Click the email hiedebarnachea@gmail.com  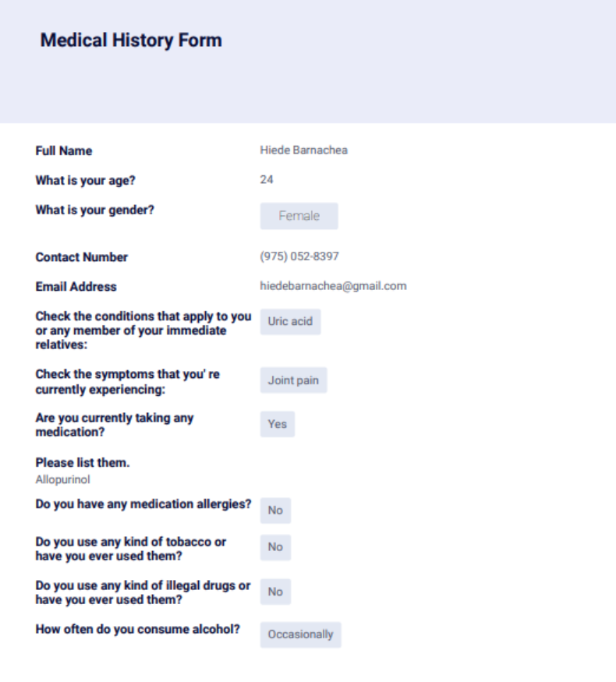333,286
